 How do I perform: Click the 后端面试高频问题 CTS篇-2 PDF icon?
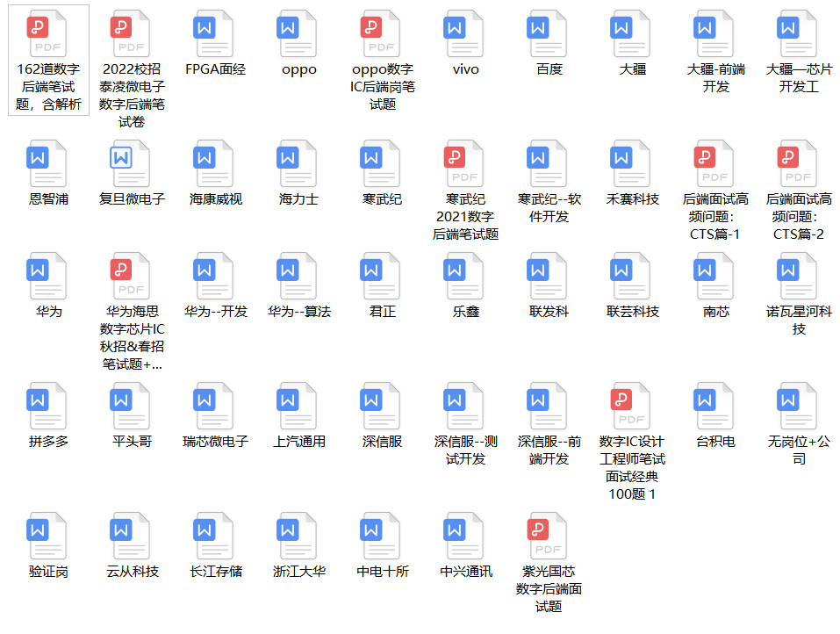(797, 163)
